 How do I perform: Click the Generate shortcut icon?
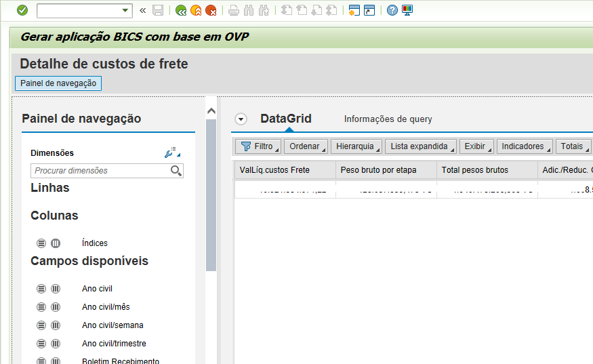(369, 10)
